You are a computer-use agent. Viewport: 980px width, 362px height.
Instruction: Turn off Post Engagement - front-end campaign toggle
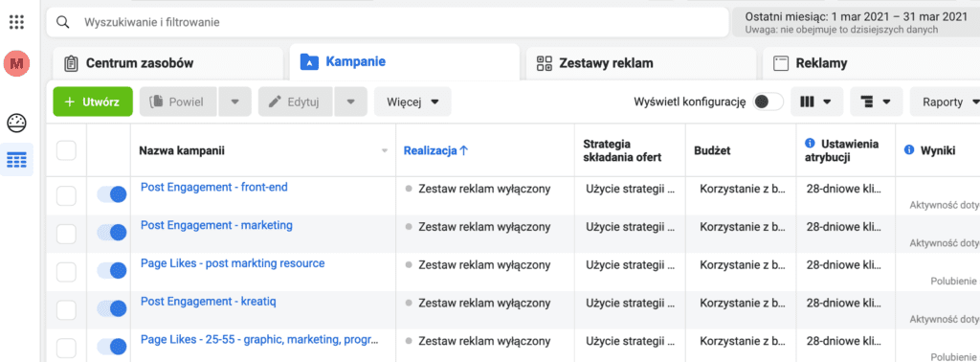[112, 194]
